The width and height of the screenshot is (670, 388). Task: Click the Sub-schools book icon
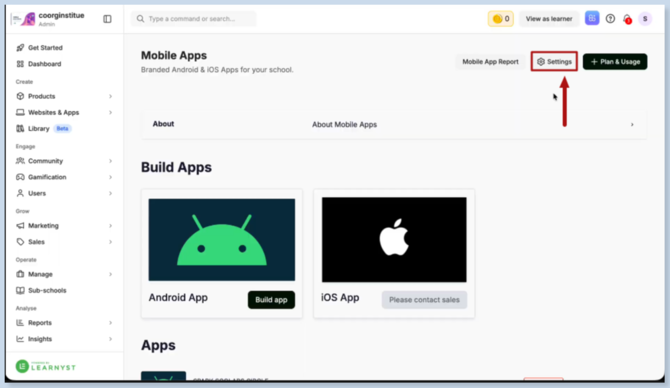click(x=20, y=290)
